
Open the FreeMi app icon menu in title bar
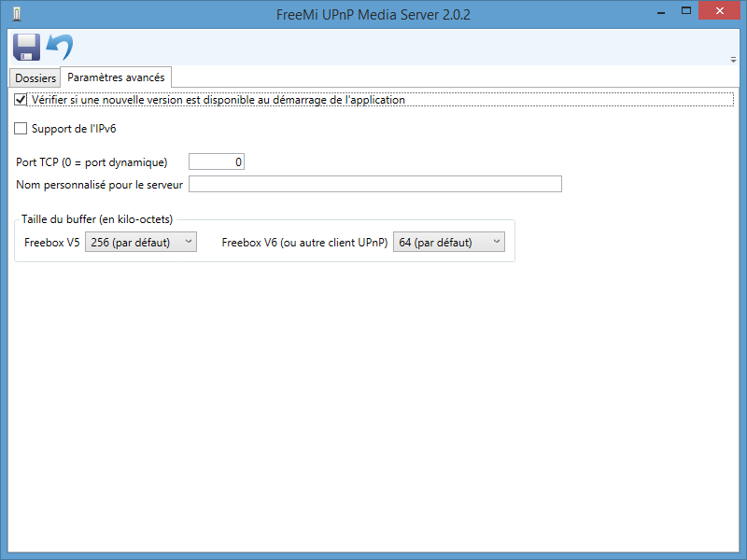(17, 14)
